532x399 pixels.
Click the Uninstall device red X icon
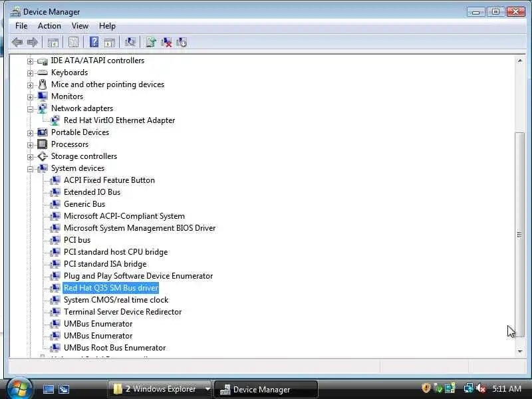pos(166,42)
